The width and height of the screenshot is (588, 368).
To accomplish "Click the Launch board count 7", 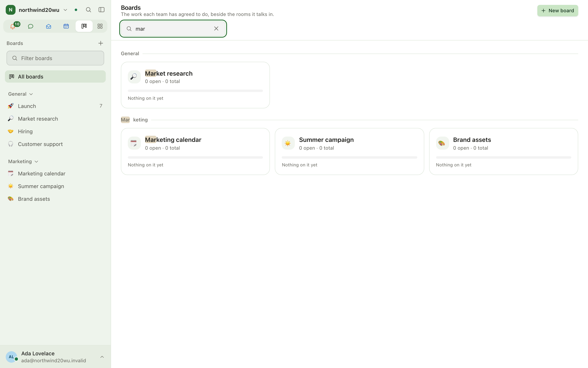I will 101,106.
